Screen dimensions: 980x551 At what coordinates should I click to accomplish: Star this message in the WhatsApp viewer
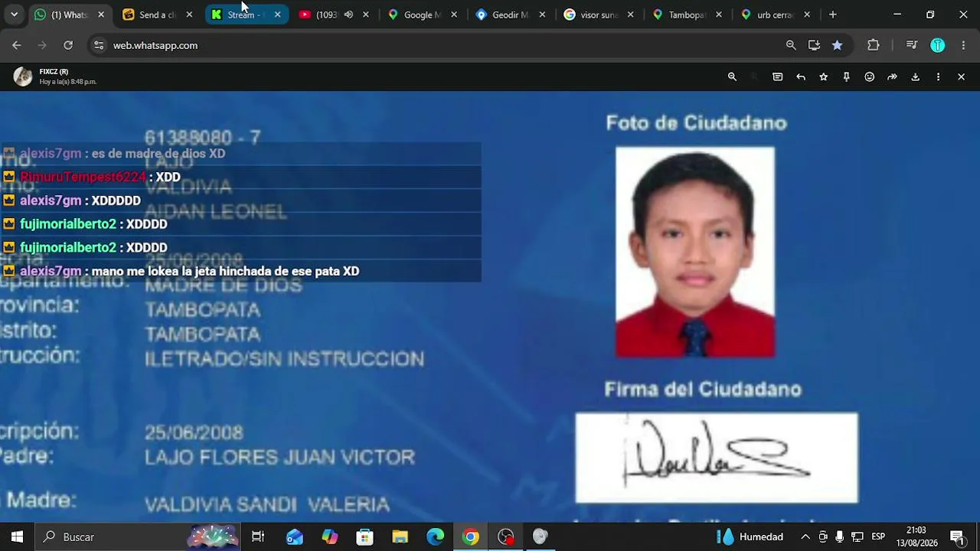click(823, 77)
